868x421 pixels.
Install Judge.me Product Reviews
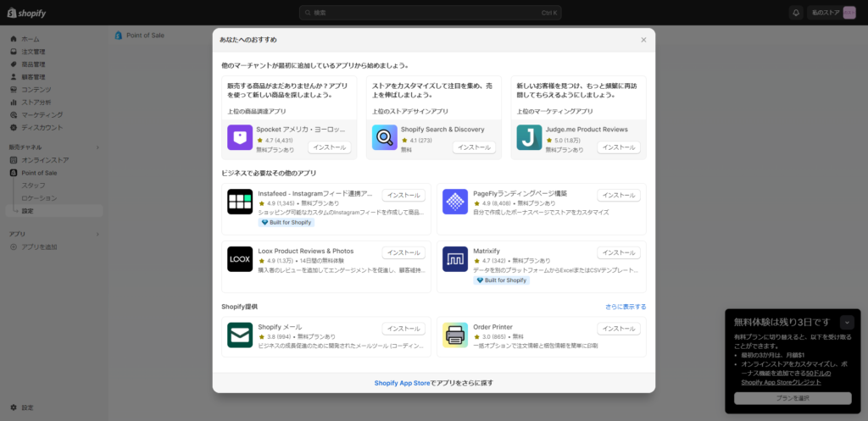pyautogui.click(x=618, y=147)
